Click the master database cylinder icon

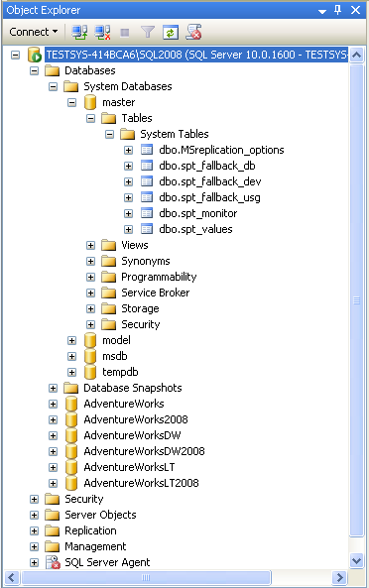(x=90, y=102)
